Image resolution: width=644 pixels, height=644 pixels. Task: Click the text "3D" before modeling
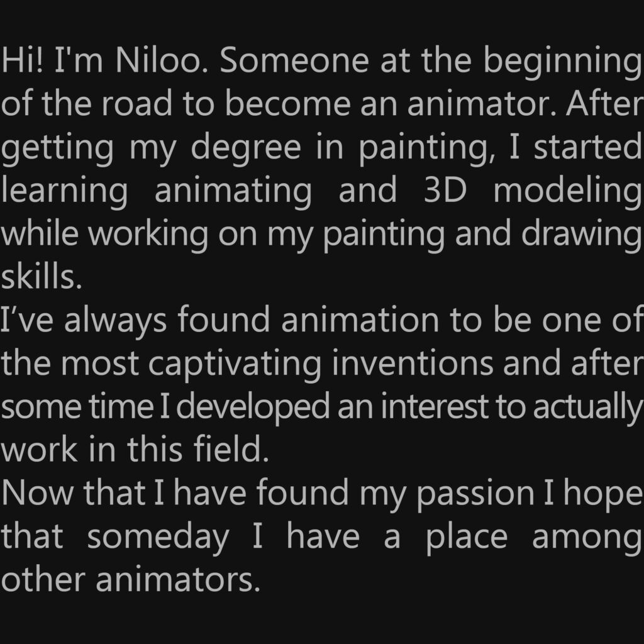[x=445, y=191]
